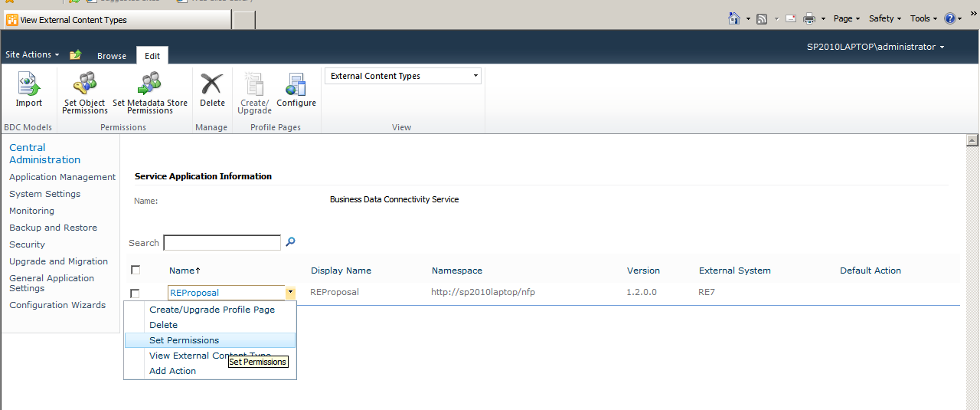Choose Delete from the context menu

[x=211, y=325]
